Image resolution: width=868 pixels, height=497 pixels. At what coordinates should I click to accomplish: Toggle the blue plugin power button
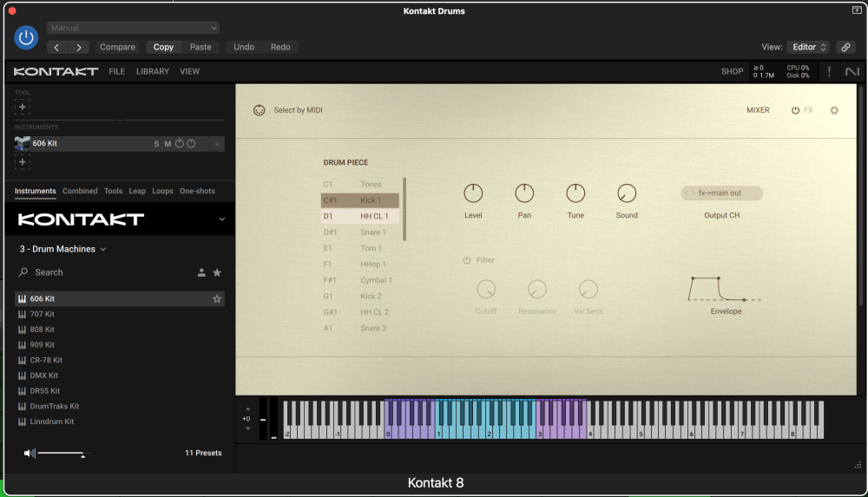pyautogui.click(x=26, y=37)
